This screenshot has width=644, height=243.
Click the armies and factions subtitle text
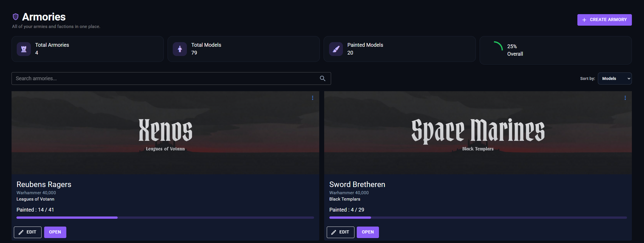coord(56,27)
